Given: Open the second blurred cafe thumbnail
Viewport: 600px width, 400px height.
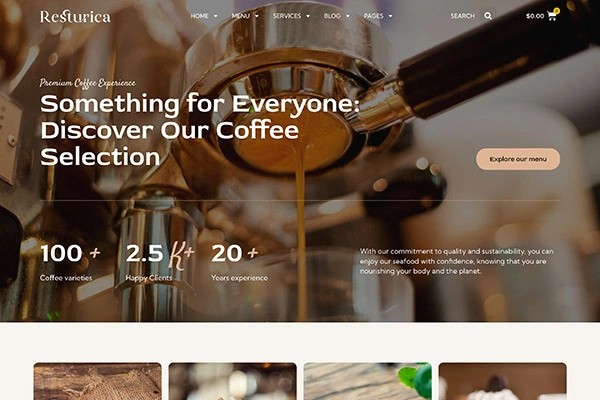Looking at the screenshot, I should 233,381.
